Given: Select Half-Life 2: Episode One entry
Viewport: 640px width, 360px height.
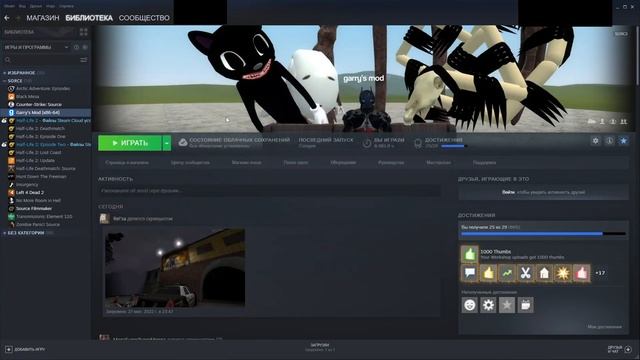Looking at the screenshot, I should pyautogui.click(x=41, y=136).
